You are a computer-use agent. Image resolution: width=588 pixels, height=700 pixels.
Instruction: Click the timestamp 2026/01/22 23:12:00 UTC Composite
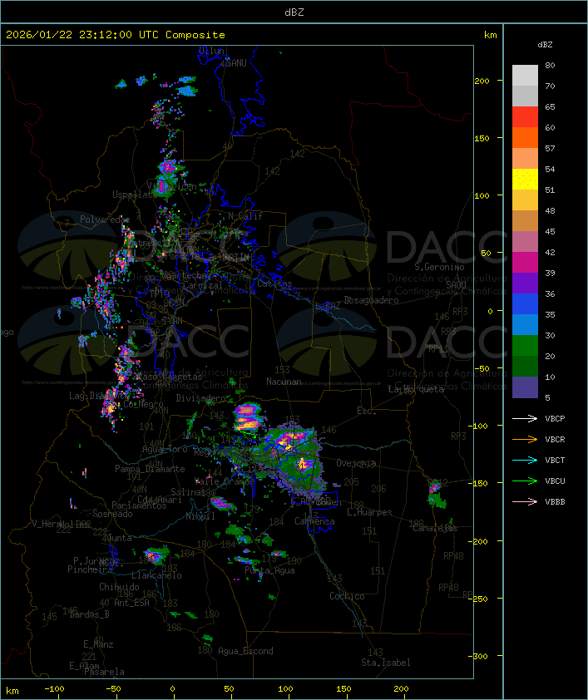tap(116, 35)
